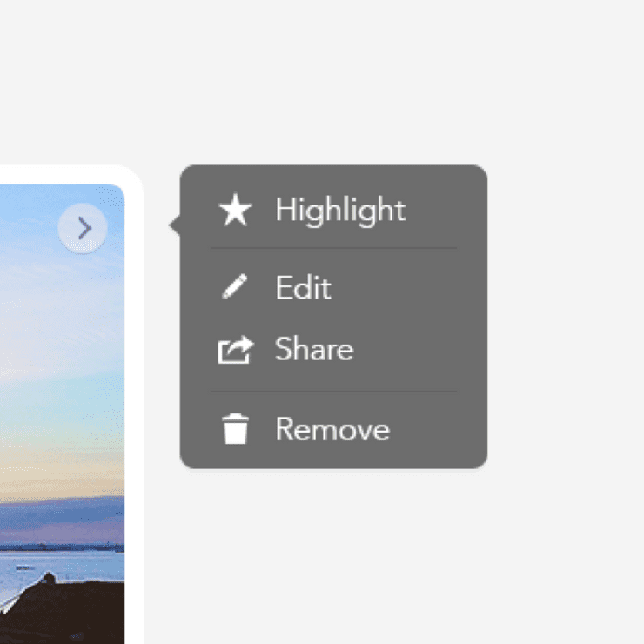Viewport: 644px width, 644px height.
Task: Choose Remove from the popup menu
Action: [x=333, y=429]
